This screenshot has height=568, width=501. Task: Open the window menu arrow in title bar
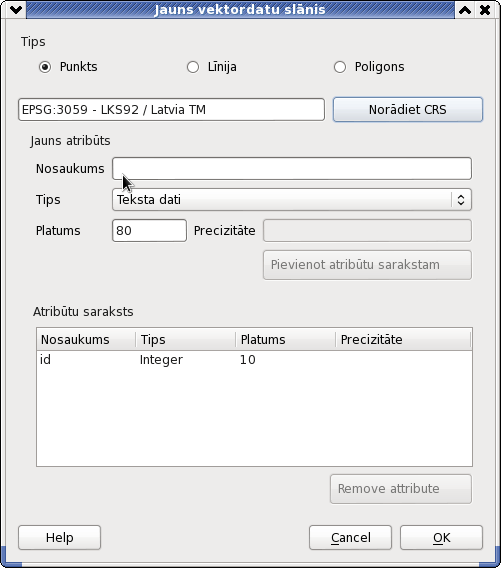point(16,10)
